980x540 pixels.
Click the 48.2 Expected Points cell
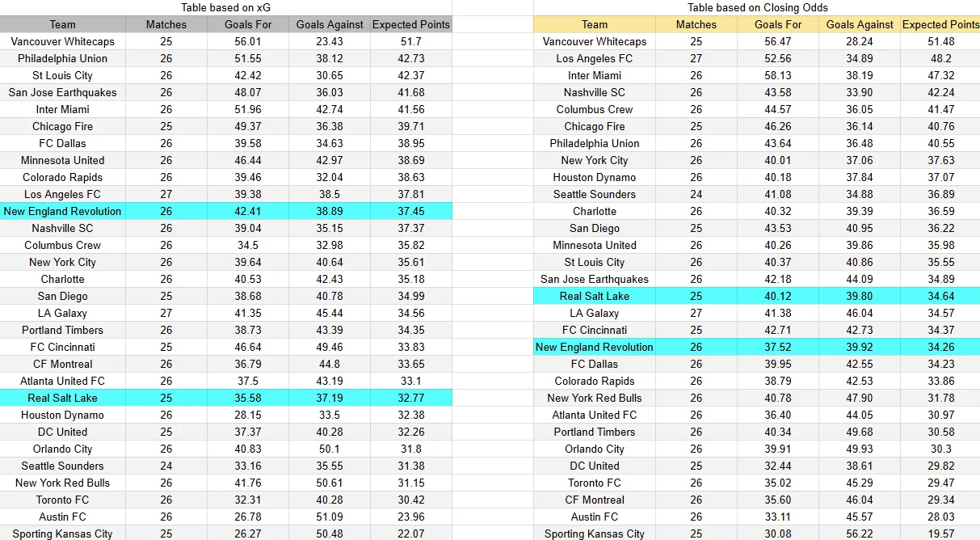[940, 58]
